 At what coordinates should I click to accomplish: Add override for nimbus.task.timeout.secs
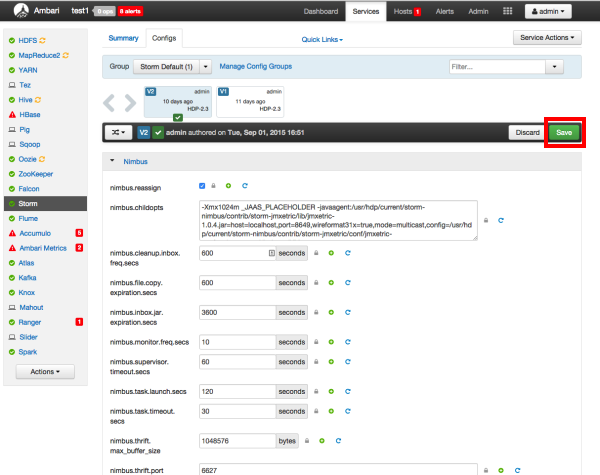tap(331, 411)
